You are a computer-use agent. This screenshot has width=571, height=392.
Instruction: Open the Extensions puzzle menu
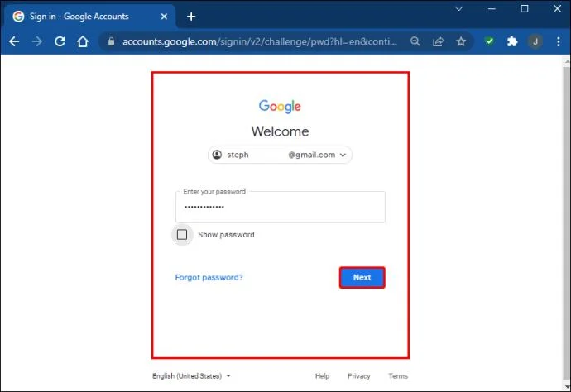pyautogui.click(x=512, y=41)
